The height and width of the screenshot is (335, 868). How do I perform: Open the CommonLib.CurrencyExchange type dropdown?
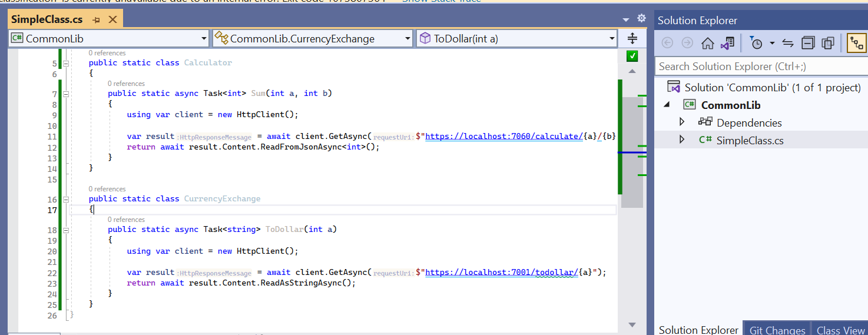(x=408, y=39)
